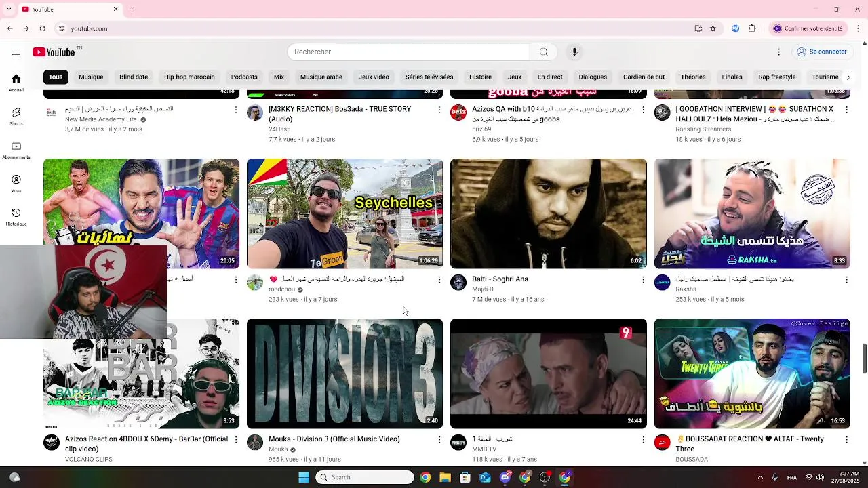868x488 pixels.
Task: Open the browser extensions puzzle icon
Action: (x=752, y=28)
